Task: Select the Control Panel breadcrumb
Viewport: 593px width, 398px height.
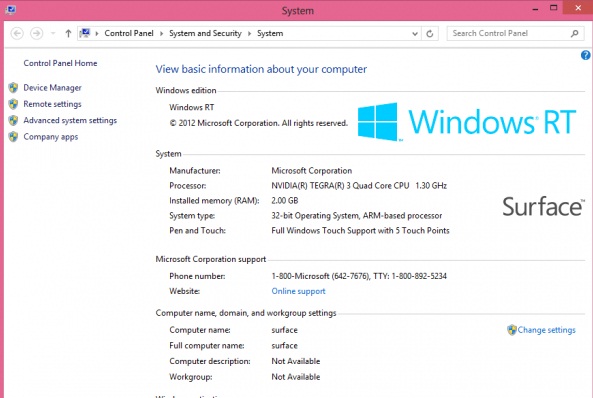Action: point(129,33)
